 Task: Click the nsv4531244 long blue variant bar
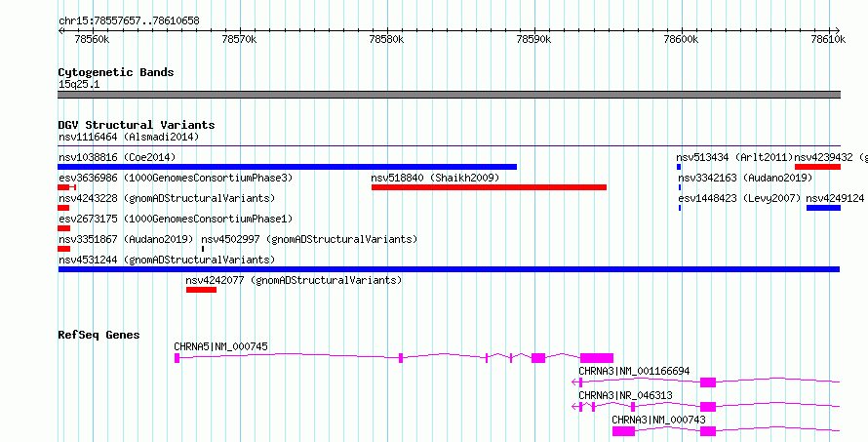pos(449,269)
